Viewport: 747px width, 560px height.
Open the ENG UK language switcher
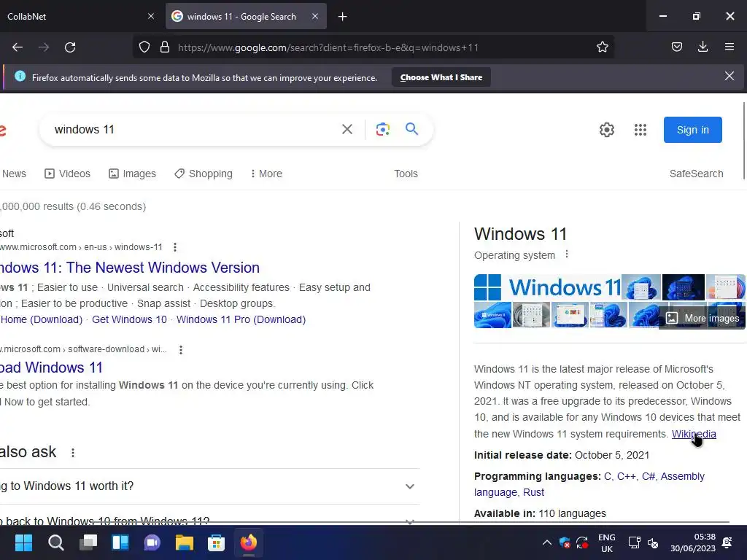(x=606, y=542)
